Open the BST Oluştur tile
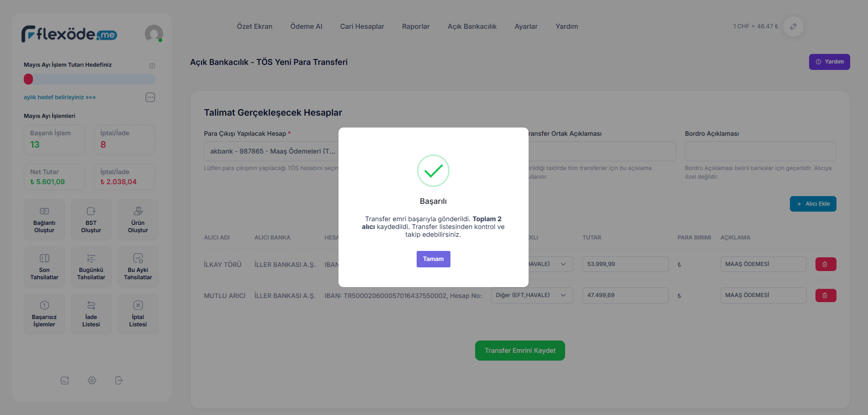The height and width of the screenshot is (415, 868). coord(91,220)
